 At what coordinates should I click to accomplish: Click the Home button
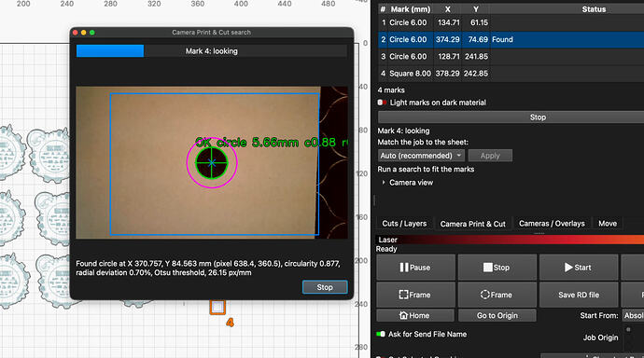415,315
